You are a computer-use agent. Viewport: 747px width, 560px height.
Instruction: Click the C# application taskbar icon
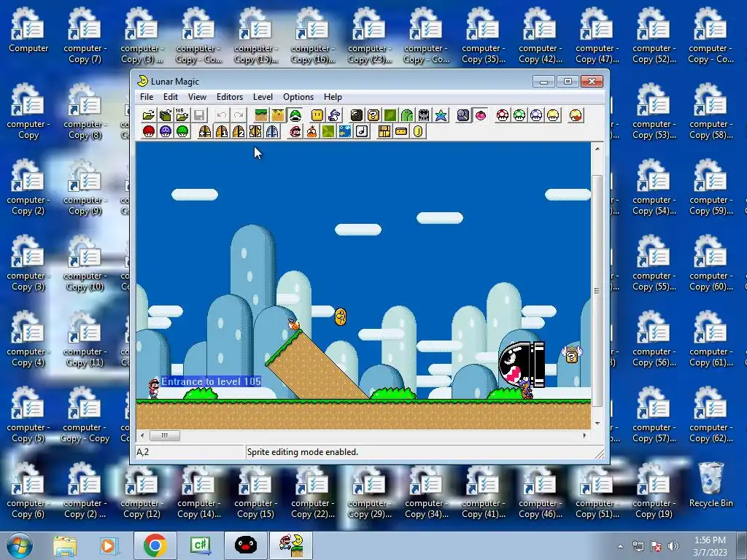coord(200,545)
